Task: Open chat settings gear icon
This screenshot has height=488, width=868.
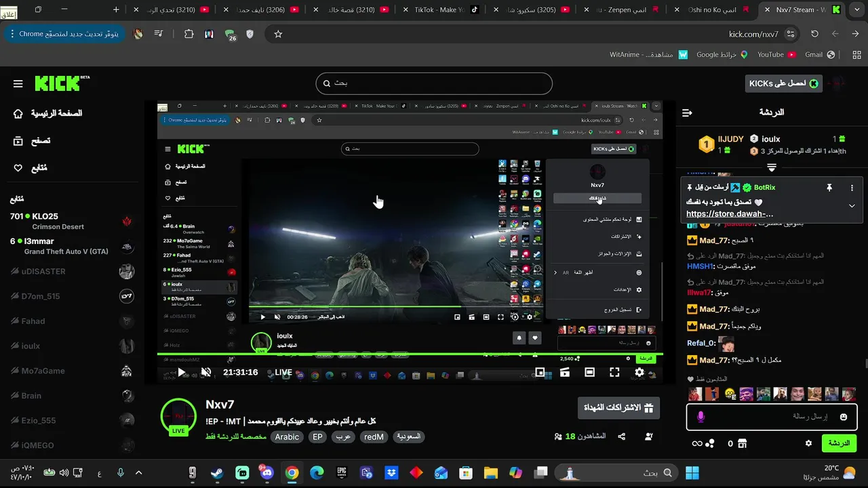Action: [x=808, y=443]
